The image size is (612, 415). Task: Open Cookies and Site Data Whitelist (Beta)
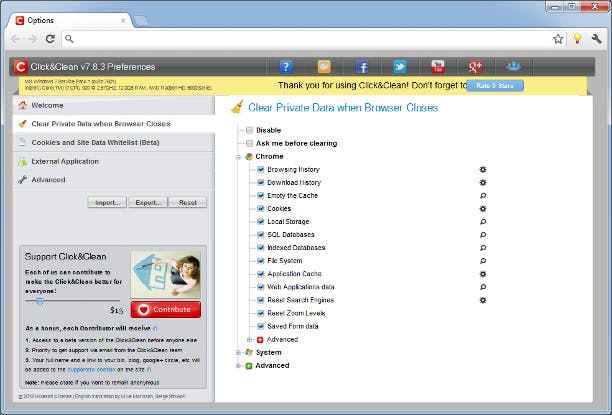[x=114, y=142]
